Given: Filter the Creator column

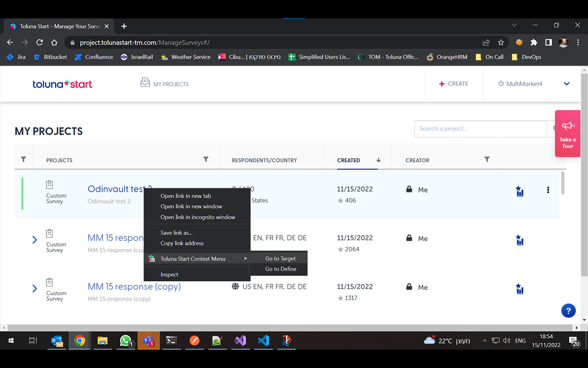Looking at the screenshot, I should point(487,159).
